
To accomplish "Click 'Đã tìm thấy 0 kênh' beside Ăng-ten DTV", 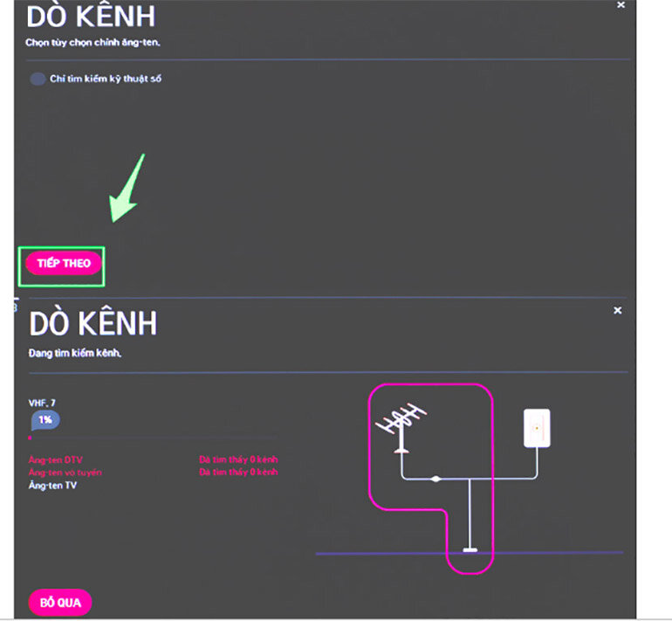I will coord(238,459).
